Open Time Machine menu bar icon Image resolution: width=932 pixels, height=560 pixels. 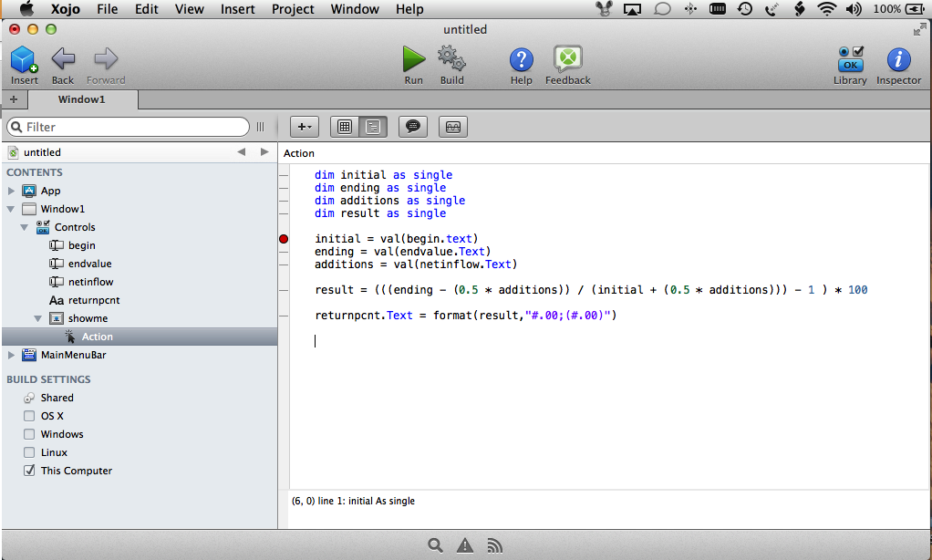click(x=745, y=8)
